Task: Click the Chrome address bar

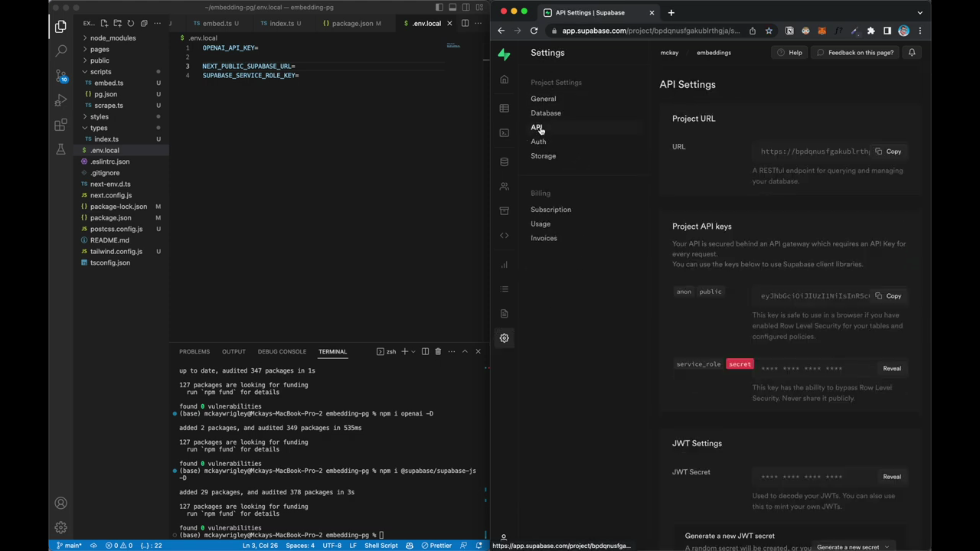Action: (x=651, y=31)
